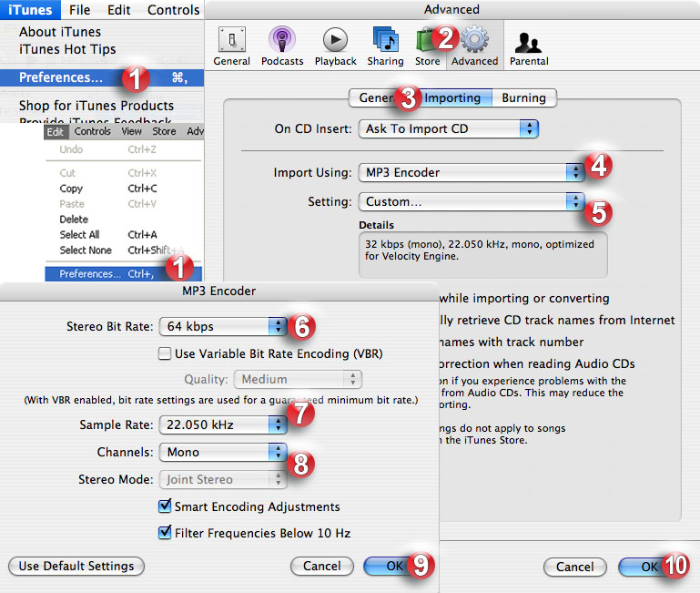This screenshot has height=593, width=700.
Task: Choose Preferences in the iTunes menu
Action: click(102, 77)
